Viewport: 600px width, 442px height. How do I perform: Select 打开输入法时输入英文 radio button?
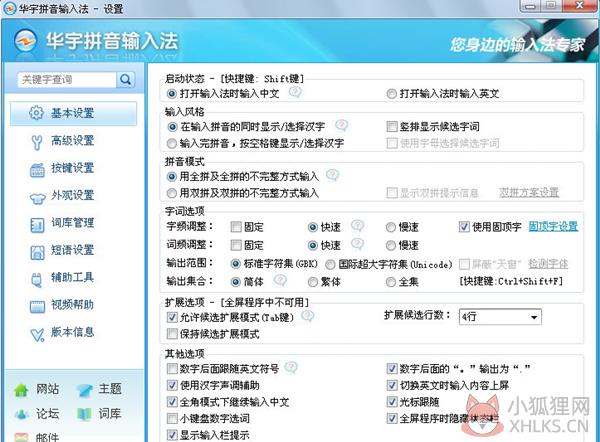pos(391,94)
